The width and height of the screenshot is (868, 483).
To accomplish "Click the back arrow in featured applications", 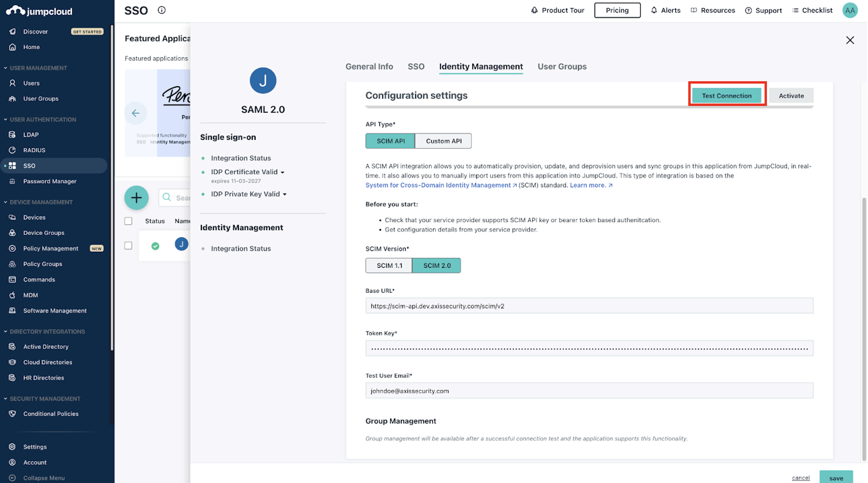I will coord(135,113).
